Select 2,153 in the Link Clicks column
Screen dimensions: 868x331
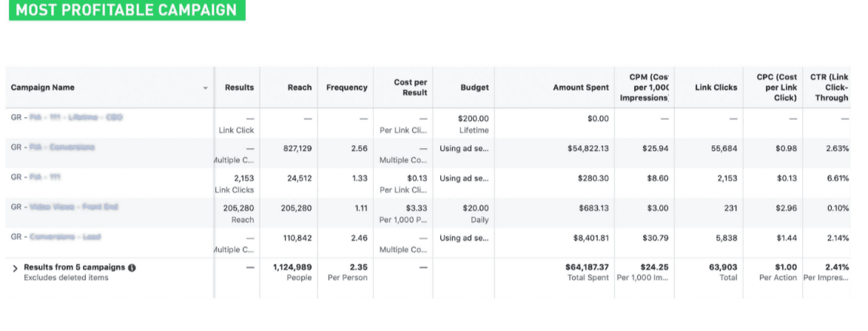pos(726,178)
